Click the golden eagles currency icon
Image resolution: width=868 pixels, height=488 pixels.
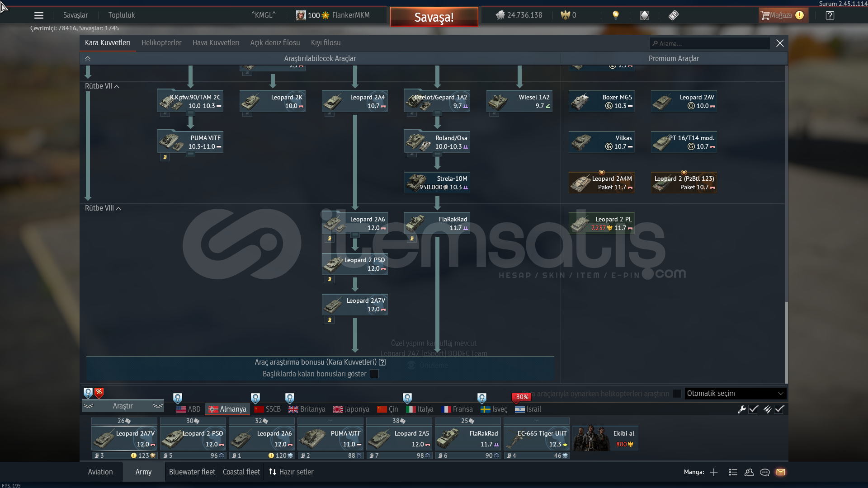(565, 15)
